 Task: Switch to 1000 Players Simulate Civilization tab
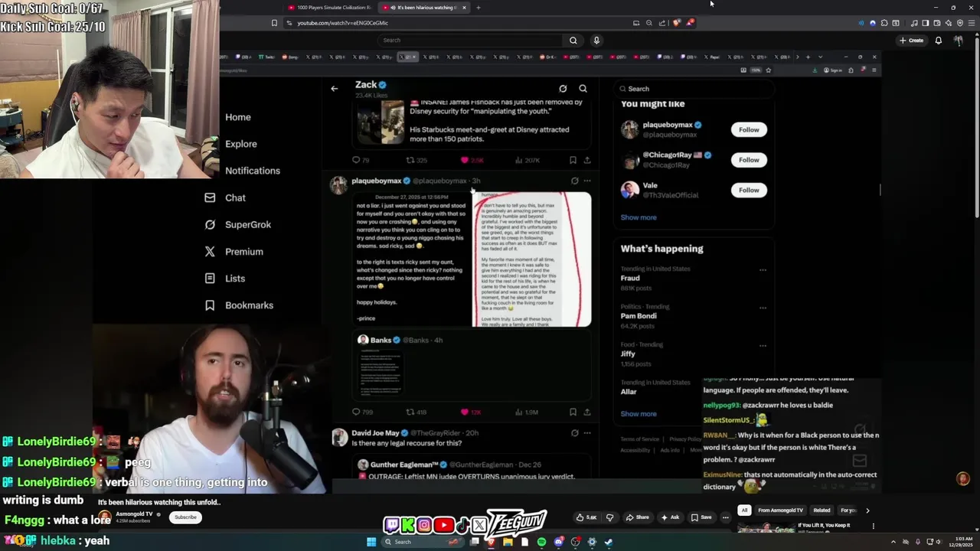(330, 8)
